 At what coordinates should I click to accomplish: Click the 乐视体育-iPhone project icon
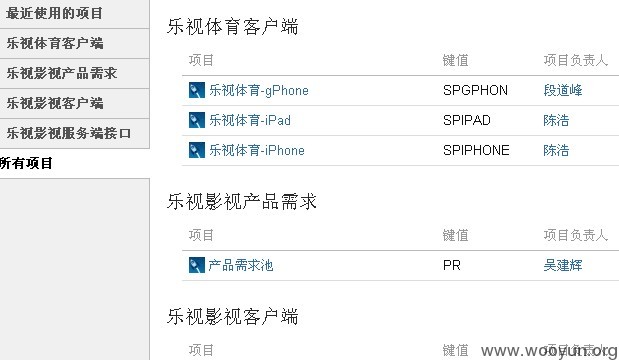pos(197,150)
